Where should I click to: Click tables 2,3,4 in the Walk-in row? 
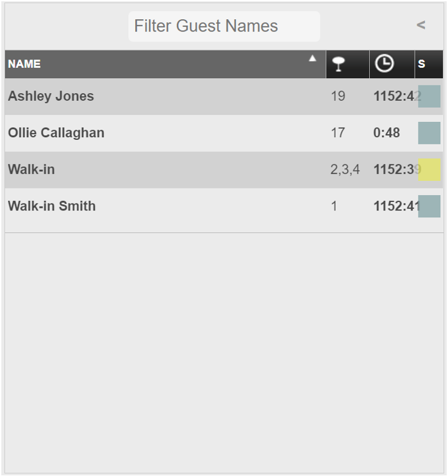(345, 169)
